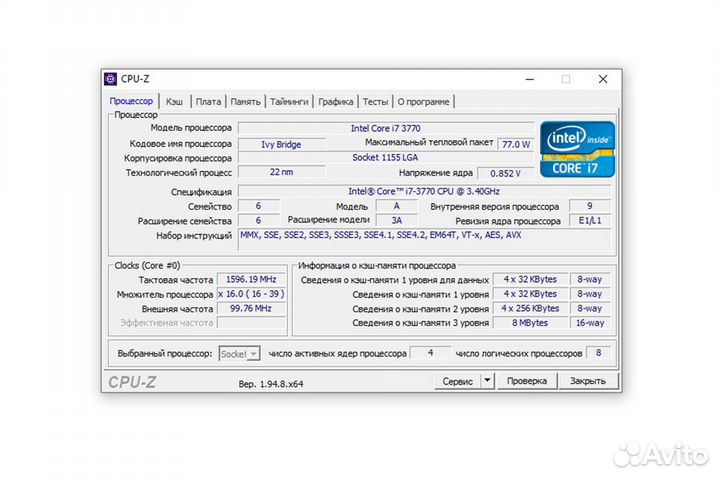Select the 8 MBytes L3 cache value
Viewport: 720px width, 480px height.
click(x=530, y=323)
